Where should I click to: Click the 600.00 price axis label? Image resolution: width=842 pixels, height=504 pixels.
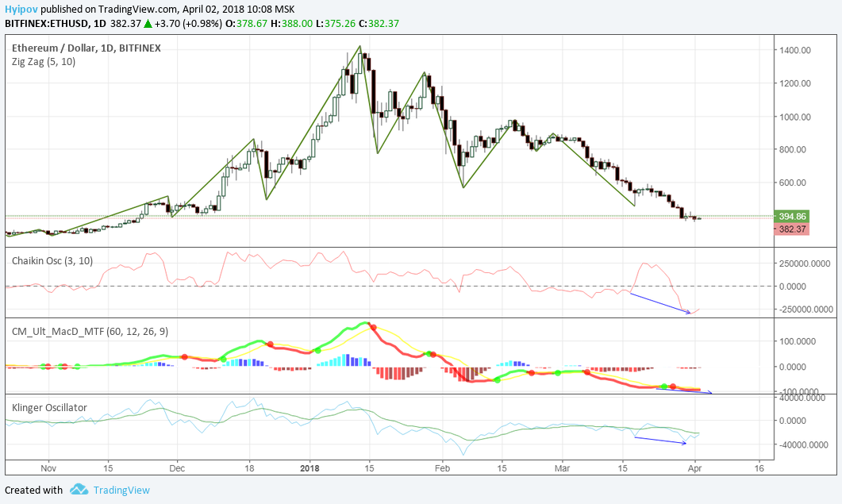coord(793,183)
